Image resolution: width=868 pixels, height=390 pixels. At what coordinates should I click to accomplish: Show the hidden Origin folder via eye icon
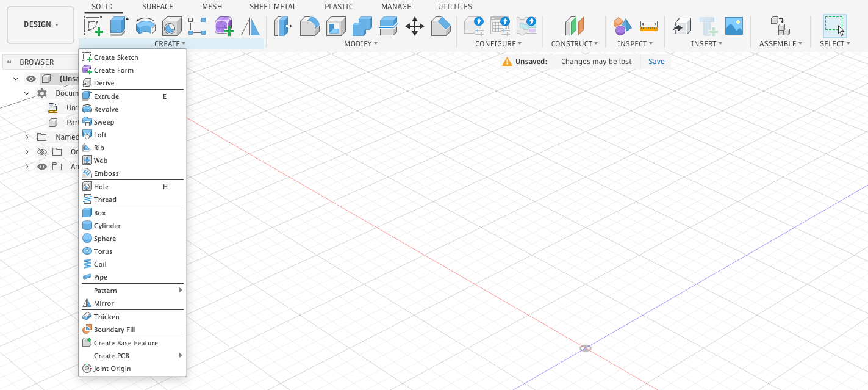42,152
